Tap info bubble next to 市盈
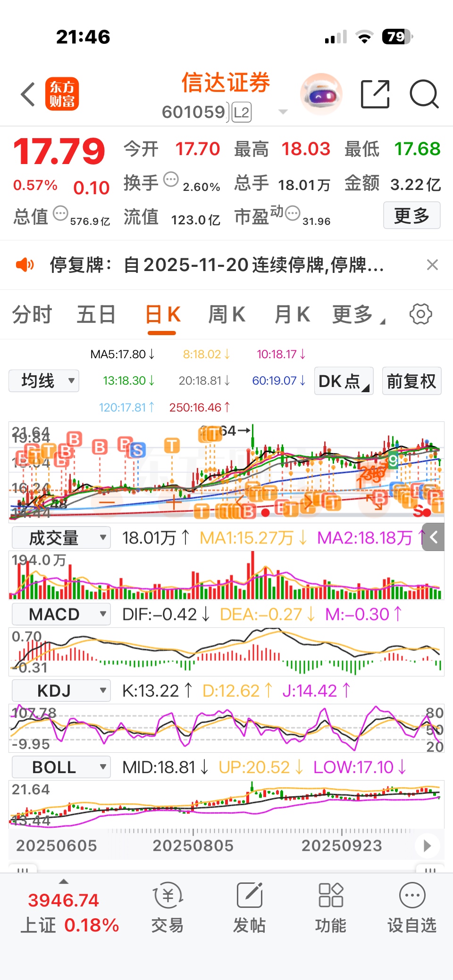Viewport: 453px width, 980px height. (293, 214)
